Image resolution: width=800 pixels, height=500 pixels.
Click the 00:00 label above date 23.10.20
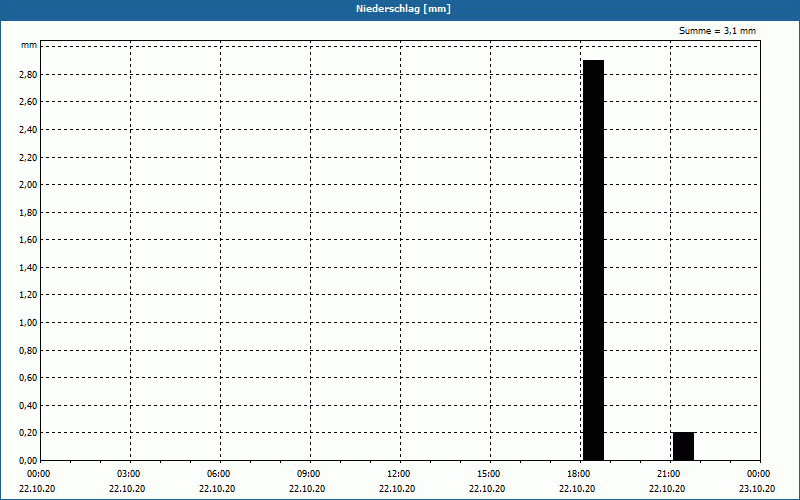(759, 474)
